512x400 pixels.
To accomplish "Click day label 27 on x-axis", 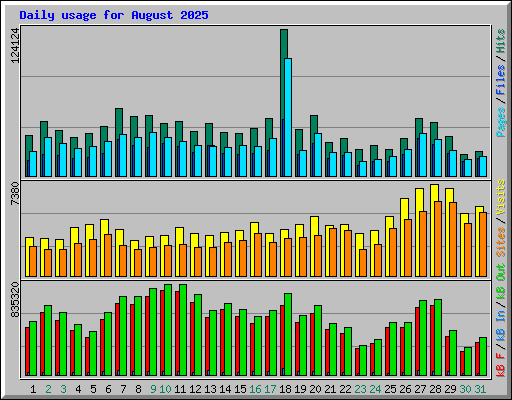I will coord(420,389).
